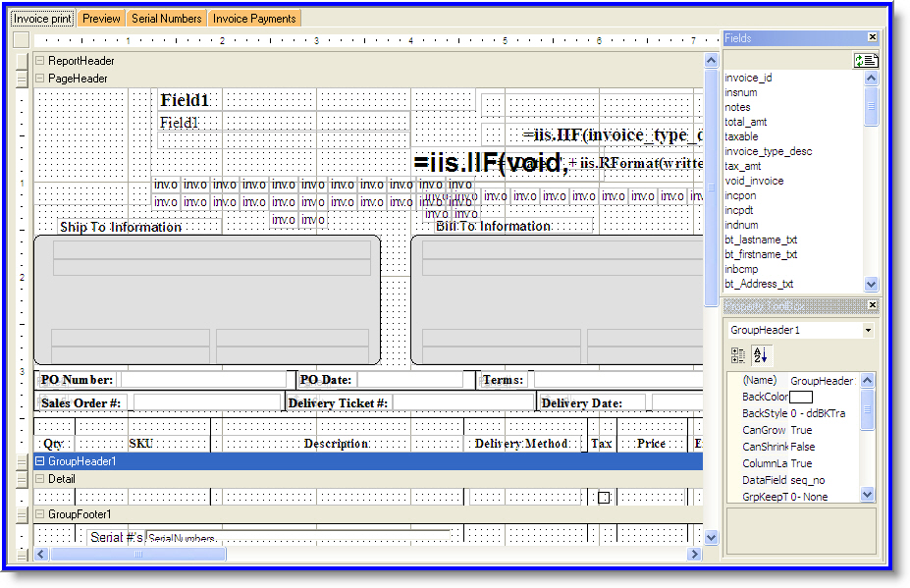Select alphabetical sort icon in Property Toolbox
The image size is (910, 588).
pyautogui.click(x=760, y=355)
